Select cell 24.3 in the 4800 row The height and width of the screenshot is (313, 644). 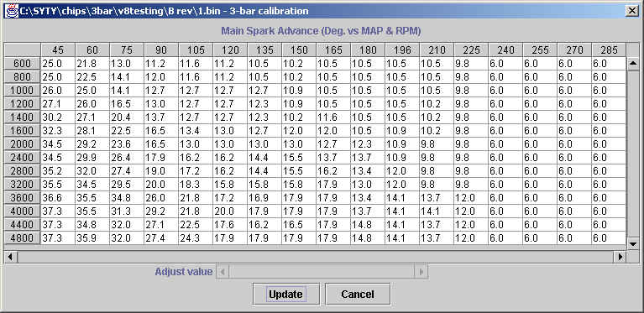[196, 238]
